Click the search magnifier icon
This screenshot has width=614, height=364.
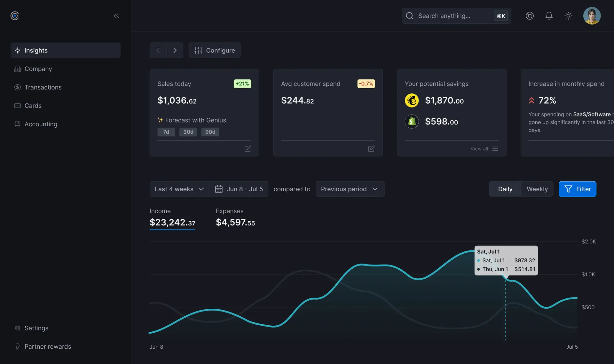(409, 16)
